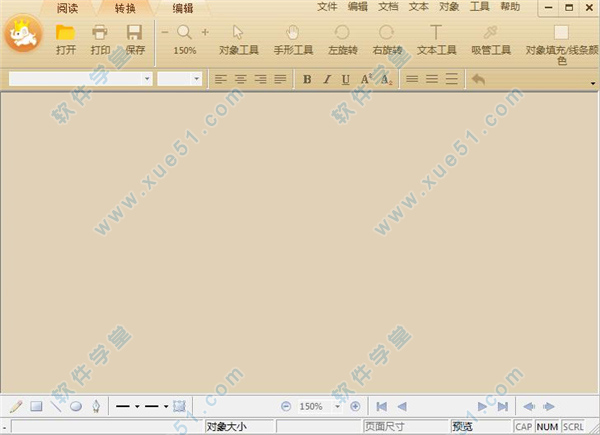Select the 吸管工具 eyedropper tool
The height and width of the screenshot is (435, 600).
pyautogui.click(x=491, y=40)
